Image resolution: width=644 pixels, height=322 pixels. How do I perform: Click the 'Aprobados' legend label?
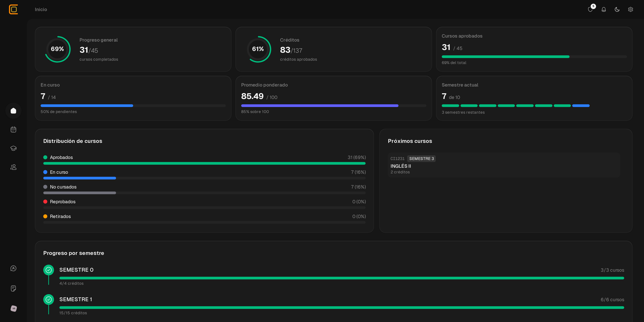(x=61, y=157)
